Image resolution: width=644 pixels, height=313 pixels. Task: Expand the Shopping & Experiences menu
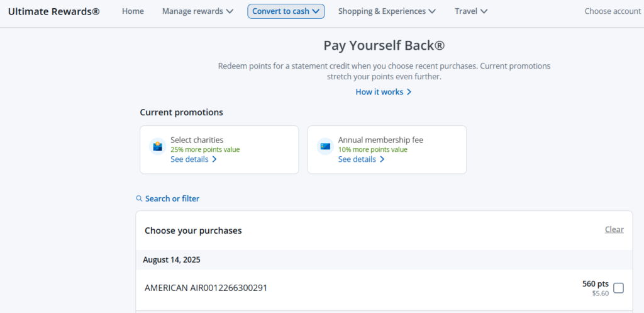point(387,11)
